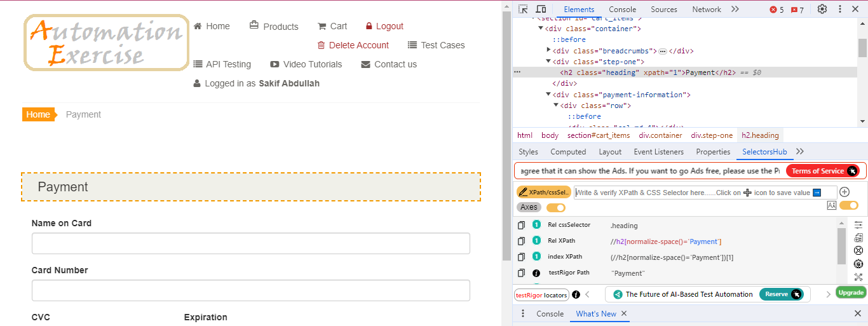868x326 pixels.
Task: Click the Home breadcrumb button
Action: point(38,114)
